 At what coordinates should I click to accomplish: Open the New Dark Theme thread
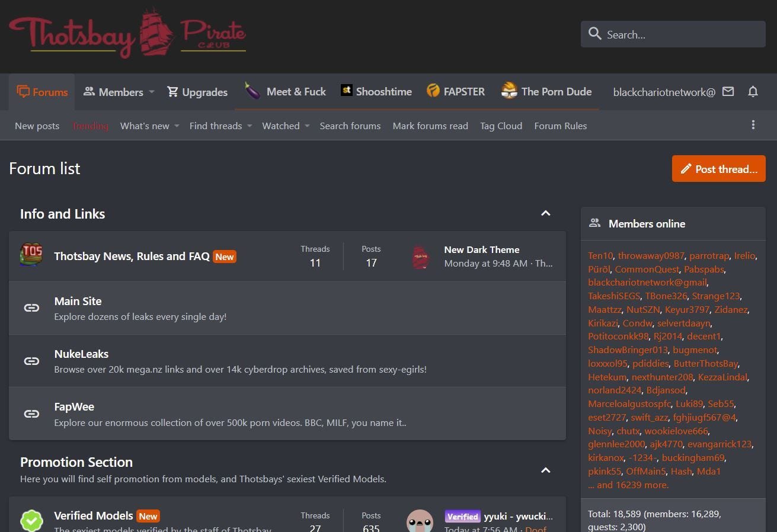coord(482,249)
